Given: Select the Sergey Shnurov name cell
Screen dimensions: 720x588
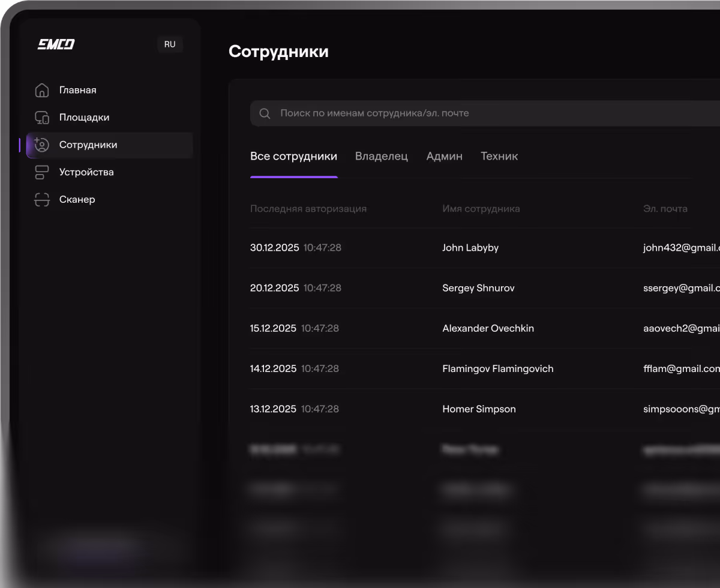Looking at the screenshot, I should click(478, 288).
